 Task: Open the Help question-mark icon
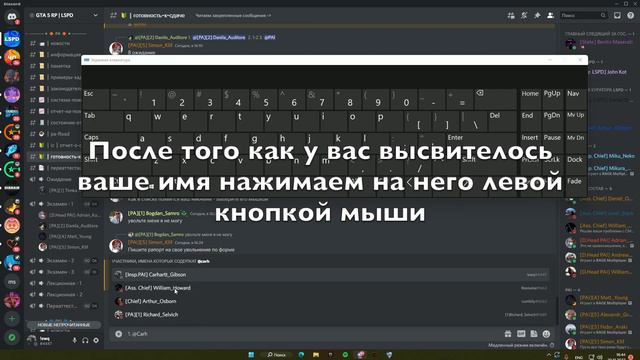[631, 16]
